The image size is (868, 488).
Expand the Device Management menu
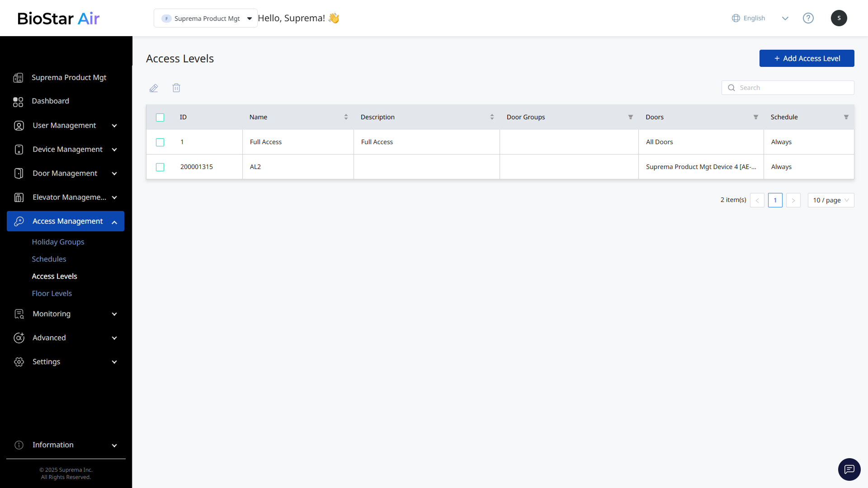67,150
